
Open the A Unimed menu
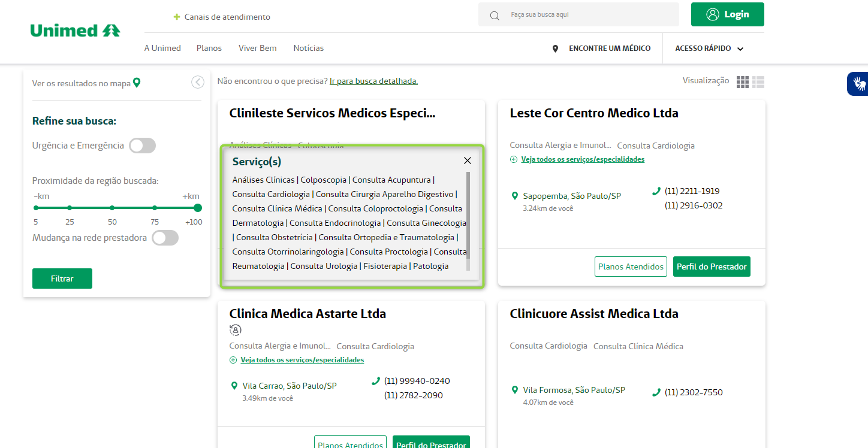tap(162, 48)
